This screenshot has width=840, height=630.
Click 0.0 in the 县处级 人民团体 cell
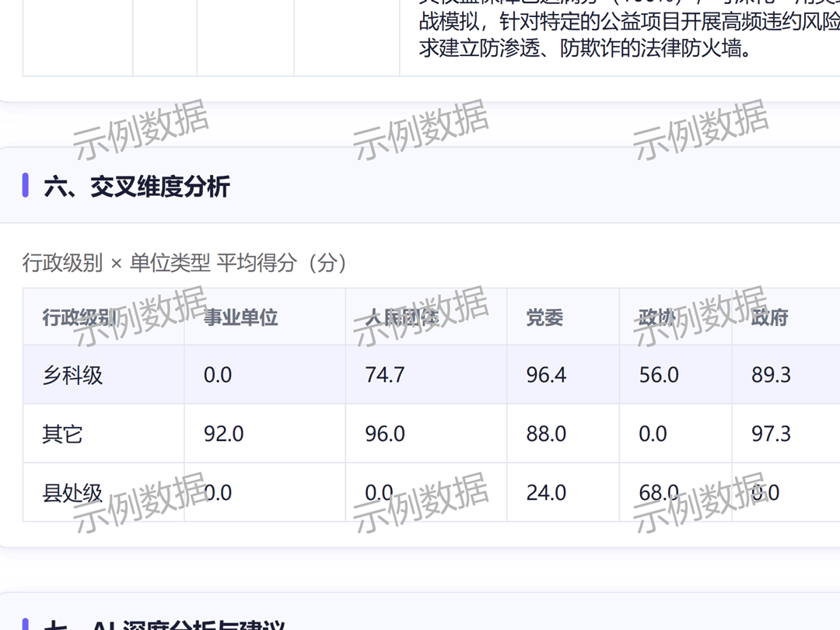[379, 493]
